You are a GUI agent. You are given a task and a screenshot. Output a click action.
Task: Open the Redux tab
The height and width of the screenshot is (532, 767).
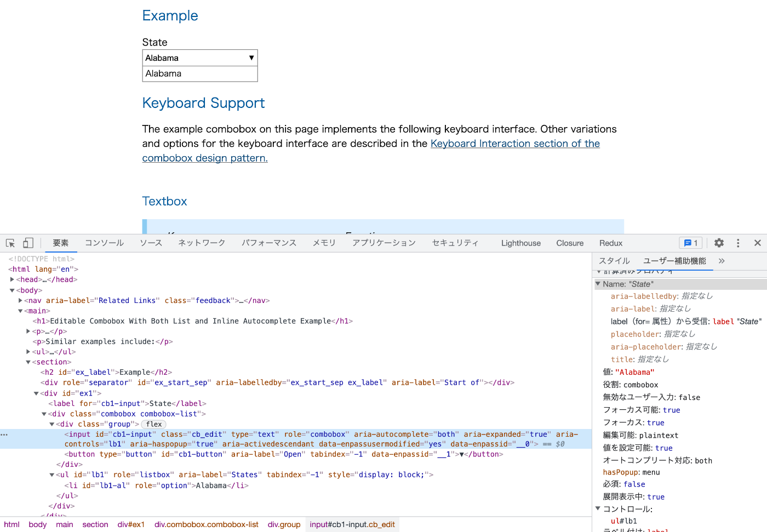coord(611,243)
